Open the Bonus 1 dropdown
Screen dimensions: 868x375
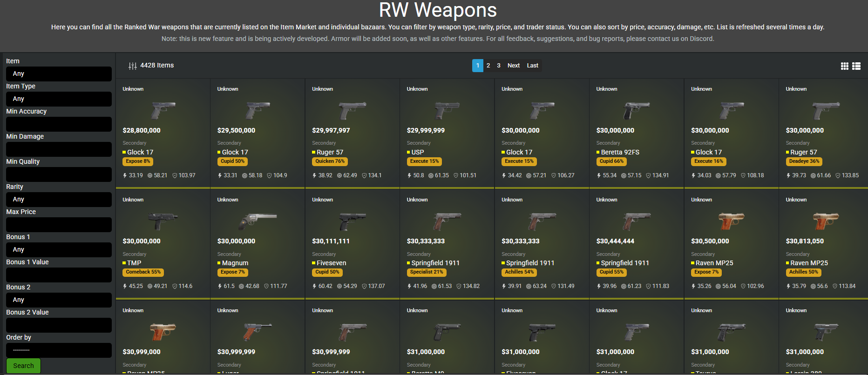(59, 249)
